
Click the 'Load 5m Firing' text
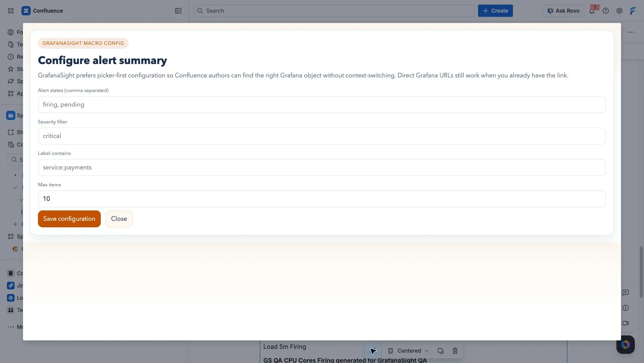click(x=285, y=347)
